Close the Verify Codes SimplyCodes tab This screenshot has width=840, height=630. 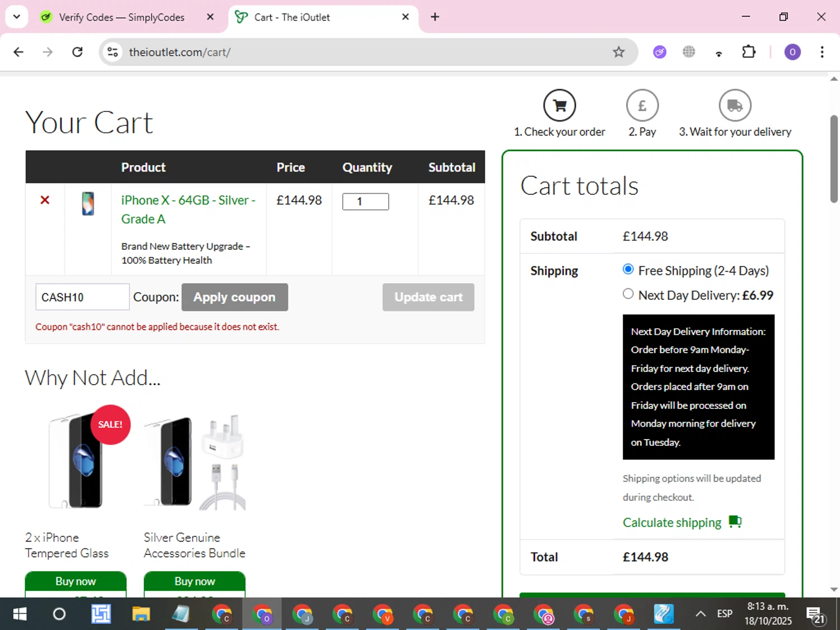point(210,17)
